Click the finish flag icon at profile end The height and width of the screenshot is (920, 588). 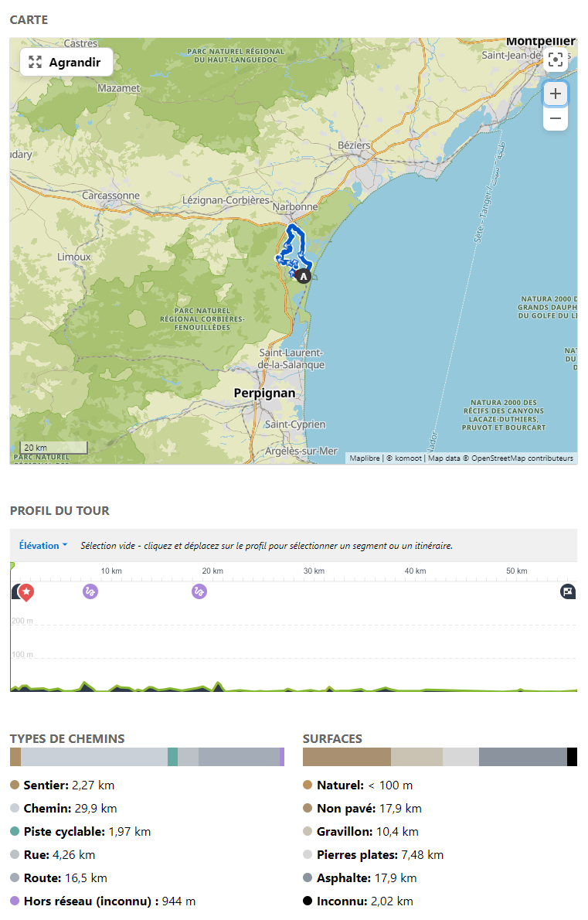pos(567,591)
